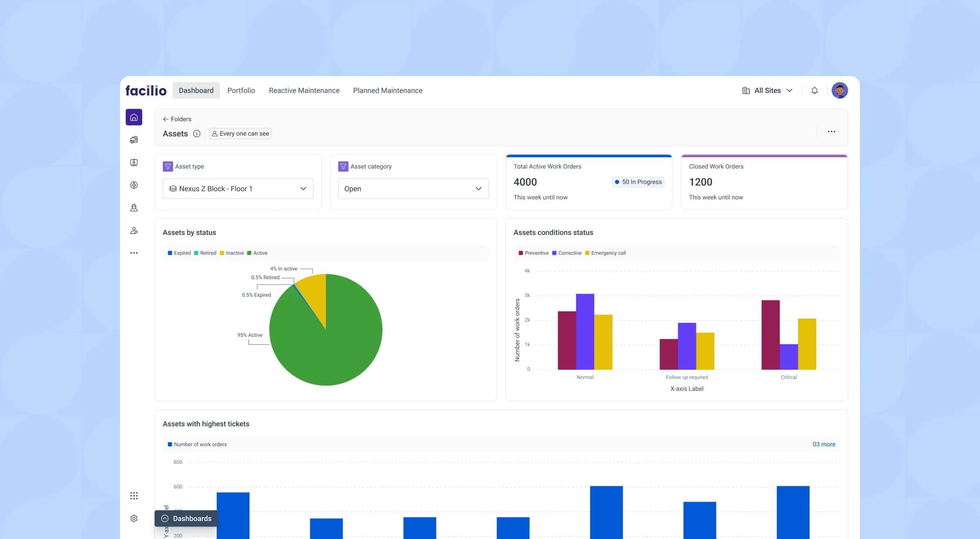The width and height of the screenshot is (980, 539).
Task: Open the Asset category dropdown showing Open
Action: click(x=413, y=189)
